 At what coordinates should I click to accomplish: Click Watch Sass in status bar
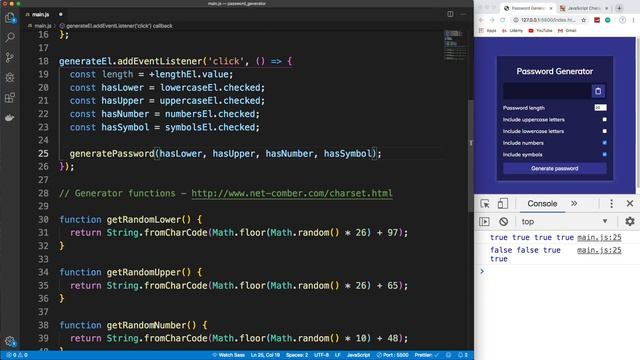coord(229,355)
